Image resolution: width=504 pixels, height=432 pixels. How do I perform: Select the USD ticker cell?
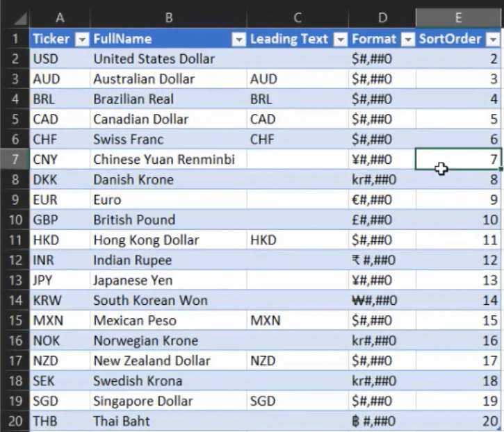(60, 59)
